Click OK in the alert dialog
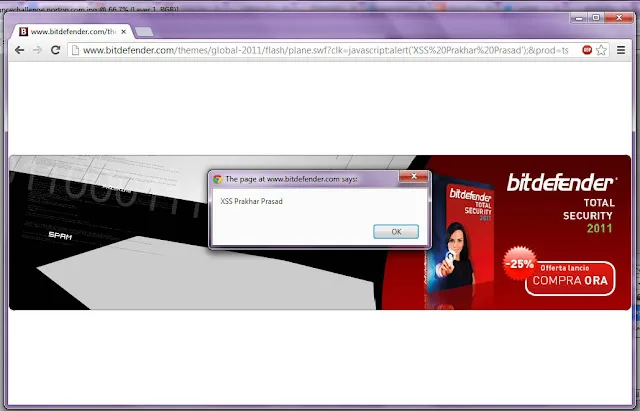This screenshot has width=640, height=411. (x=396, y=231)
